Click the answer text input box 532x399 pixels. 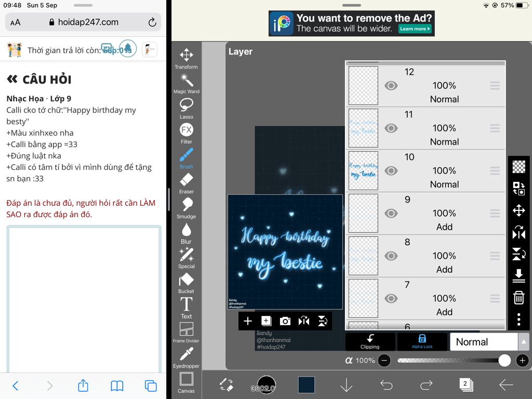pyautogui.click(x=84, y=299)
